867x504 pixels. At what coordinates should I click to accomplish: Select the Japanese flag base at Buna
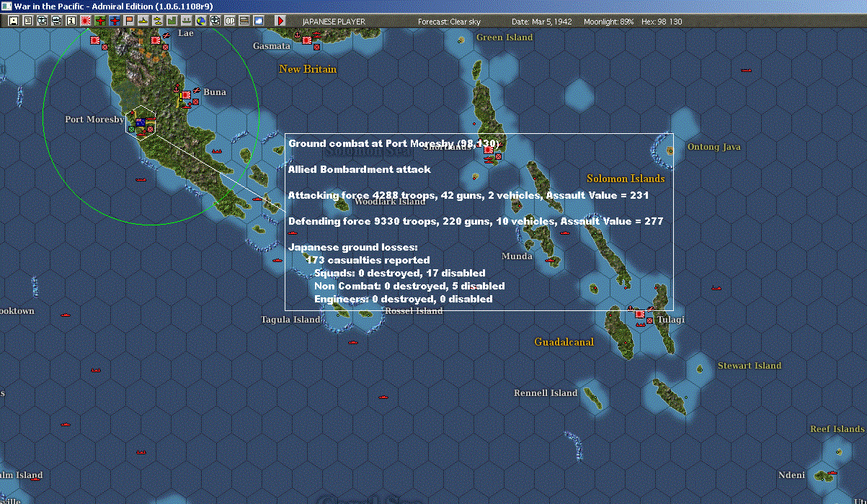pyautogui.click(x=186, y=94)
